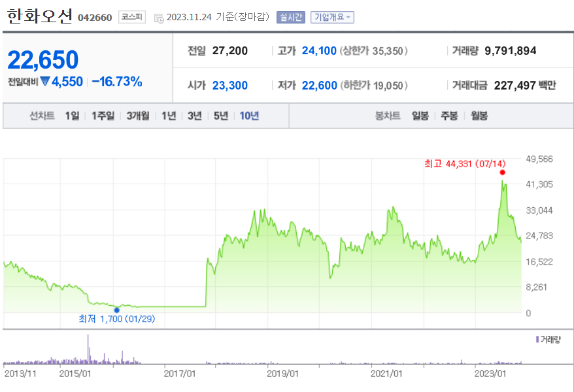Switch to 주봉 candle chart

click(449, 116)
